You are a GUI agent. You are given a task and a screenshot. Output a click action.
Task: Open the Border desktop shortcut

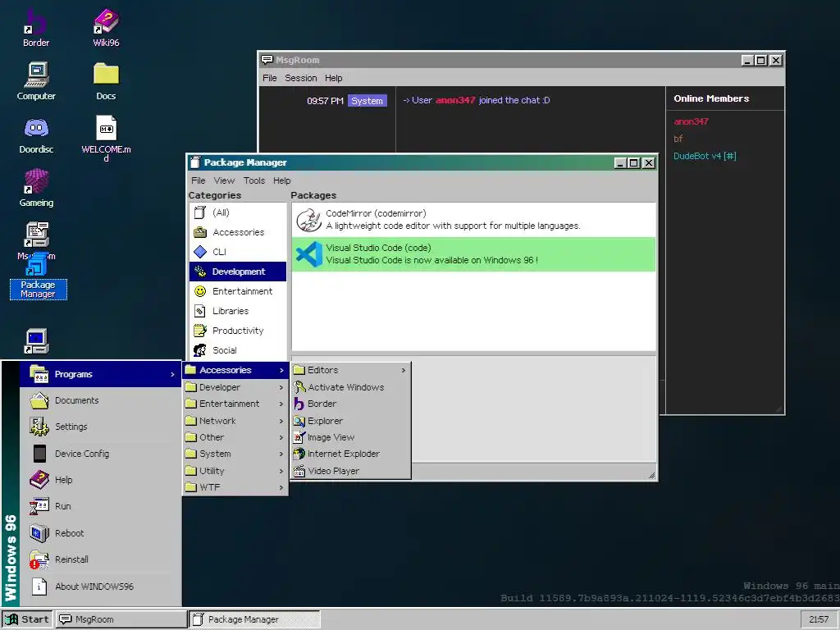tap(36, 28)
